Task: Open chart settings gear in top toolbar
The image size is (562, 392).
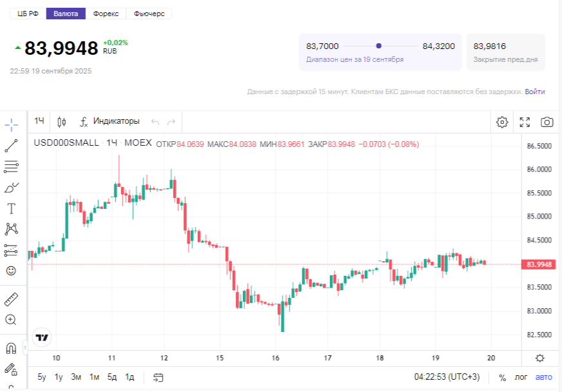Action: click(502, 122)
